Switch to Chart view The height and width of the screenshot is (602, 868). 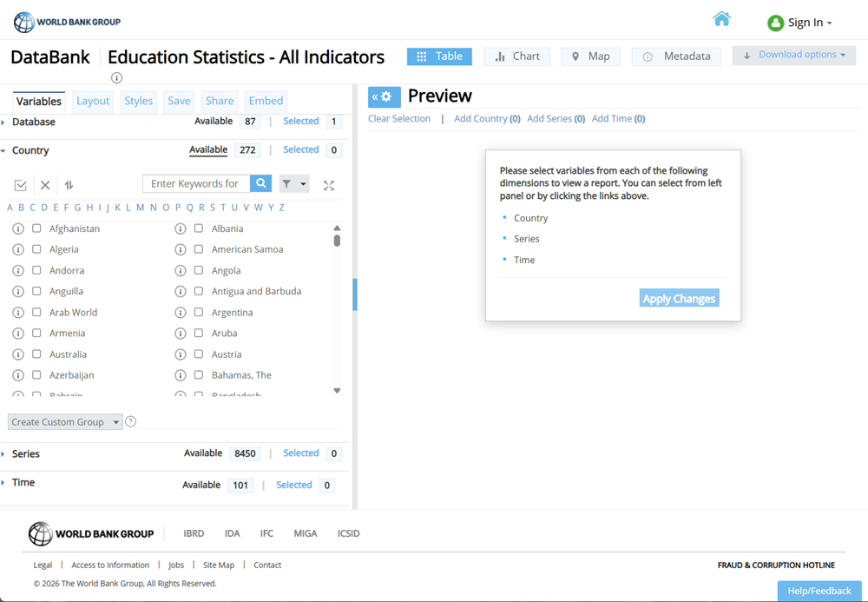[x=517, y=56]
